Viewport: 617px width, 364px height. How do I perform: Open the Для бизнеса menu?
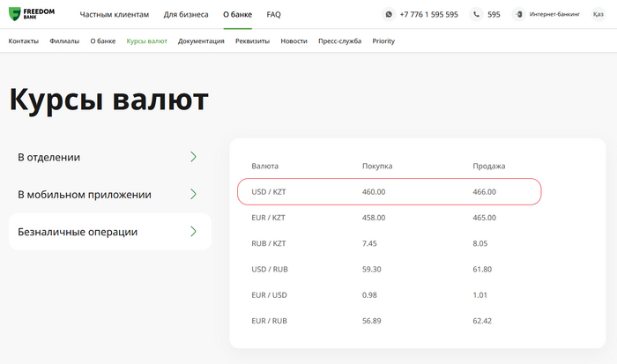186,15
